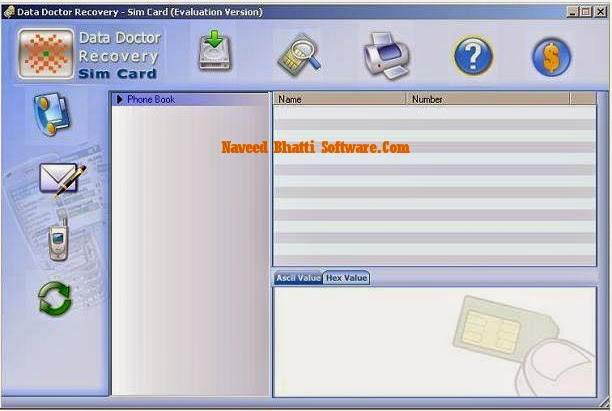
Task: Open Help with the question mark icon
Action: coord(473,56)
